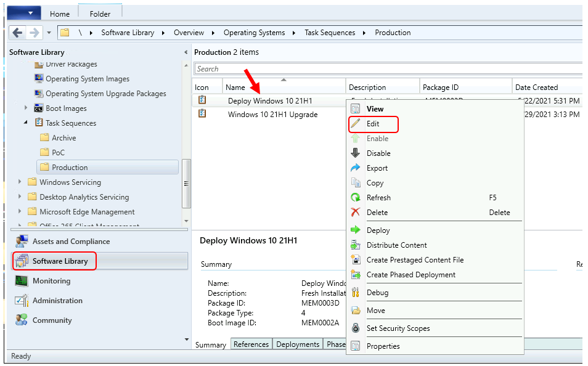Click the Set Security Scopes lock icon
The width and height of the screenshot is (588, 366).
click(x=355, y=328)
